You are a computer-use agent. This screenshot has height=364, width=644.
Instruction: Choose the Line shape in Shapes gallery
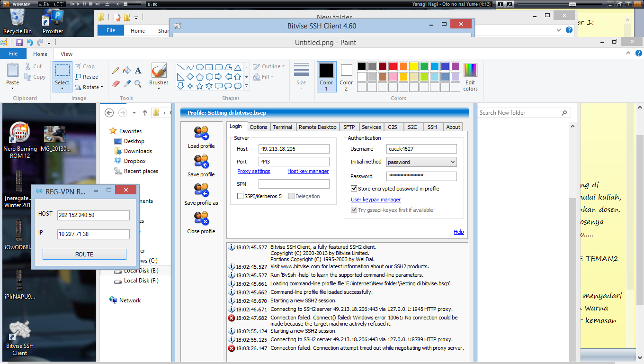(x=180, y=67)
